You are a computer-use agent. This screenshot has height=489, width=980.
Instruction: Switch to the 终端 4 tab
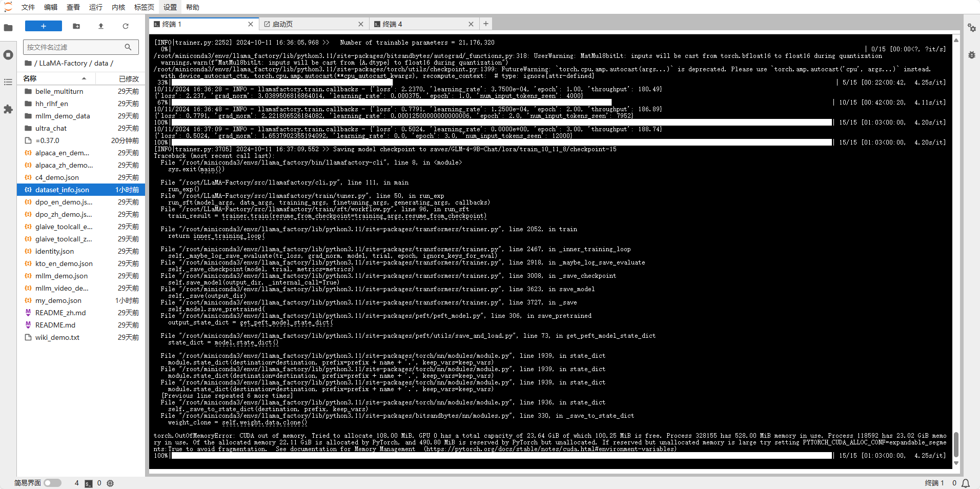pyautogui.click(x=424, y=24)
